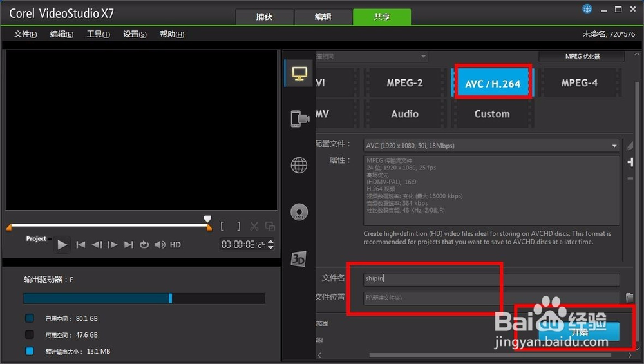
Task: Set mark-out bracket
Action: click(x=239, y=226)
